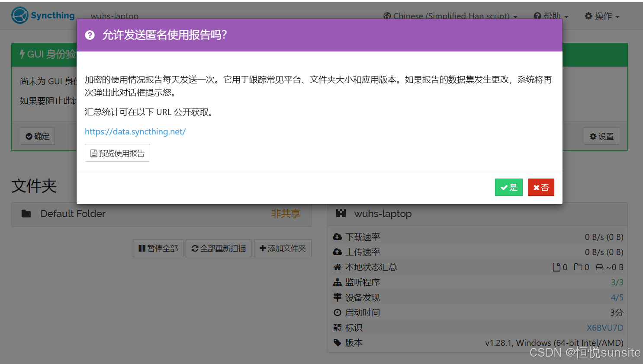The image size is (643, 364).
Task: Open the 帮助 help menu
Action: pos(551,16)
